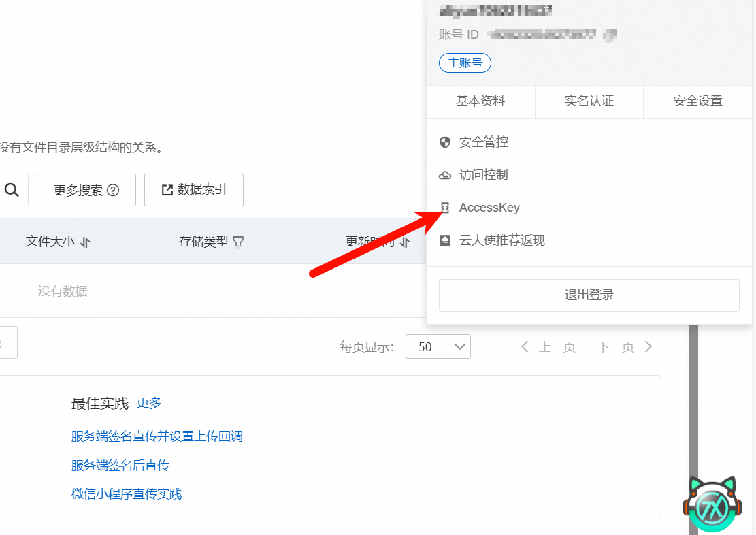Go to previous page (上一页)

point(548,347)
